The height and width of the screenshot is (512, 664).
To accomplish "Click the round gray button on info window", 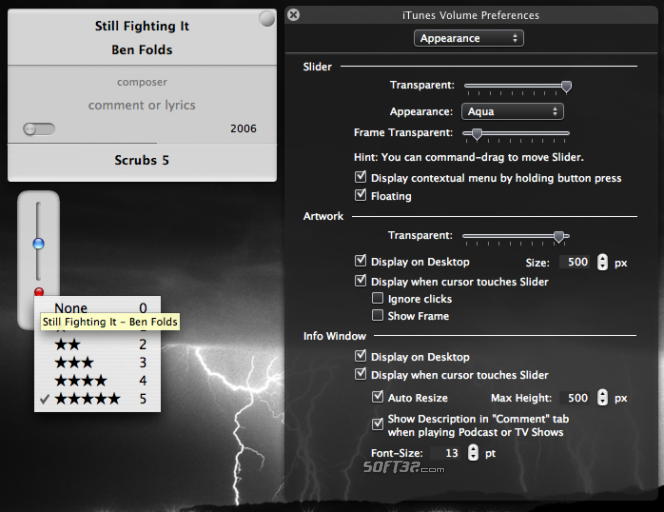I will tap(267, 18).
